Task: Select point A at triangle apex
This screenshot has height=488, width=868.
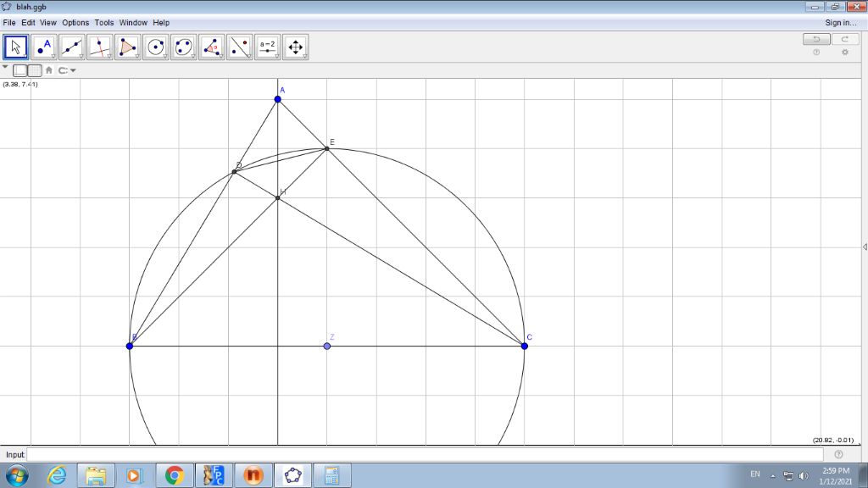Action: 277,99
